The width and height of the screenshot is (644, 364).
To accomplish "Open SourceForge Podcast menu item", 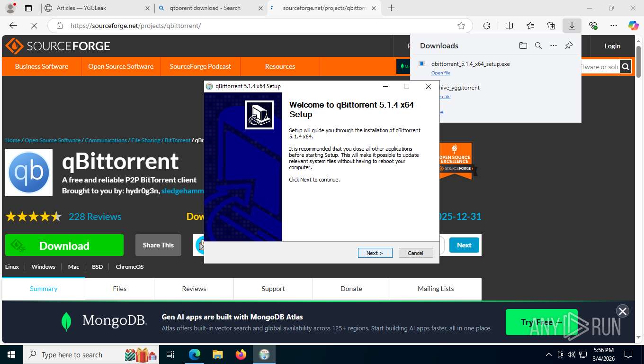I will pos(200,66).
